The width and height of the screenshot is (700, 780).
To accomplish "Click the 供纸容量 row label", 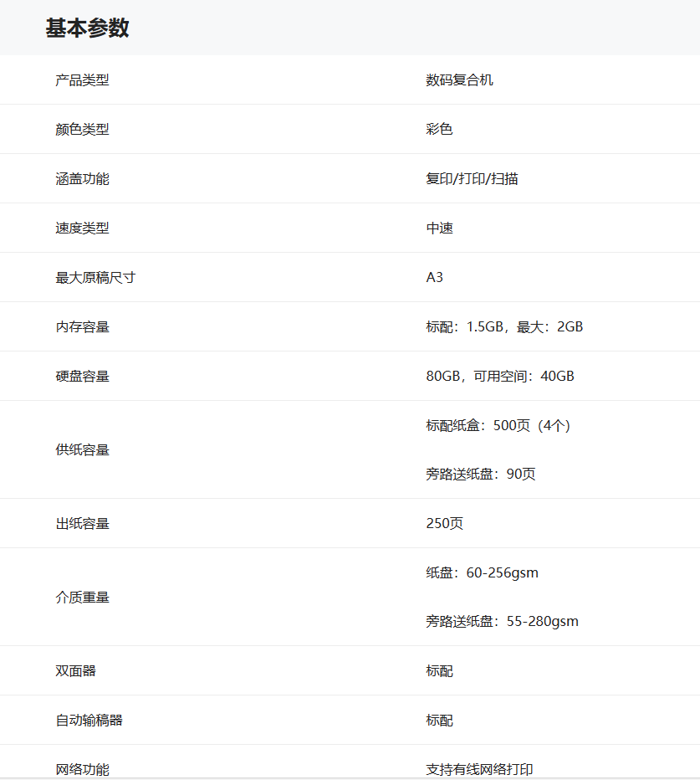I will 82,450.
